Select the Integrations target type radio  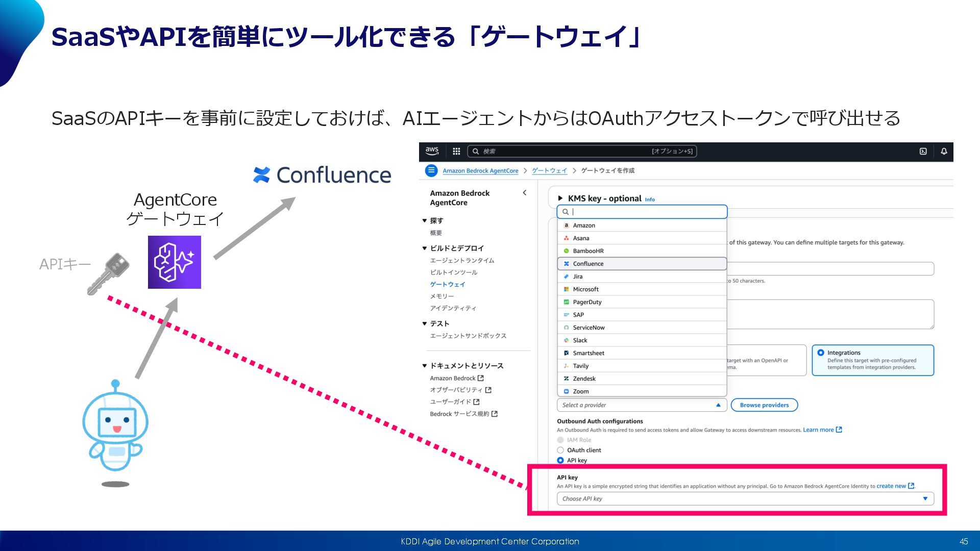tap(821, 353)
